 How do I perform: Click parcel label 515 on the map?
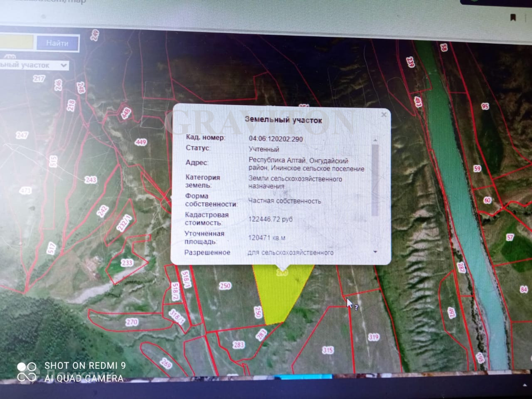pyautogui.click(x=53, y=161)
